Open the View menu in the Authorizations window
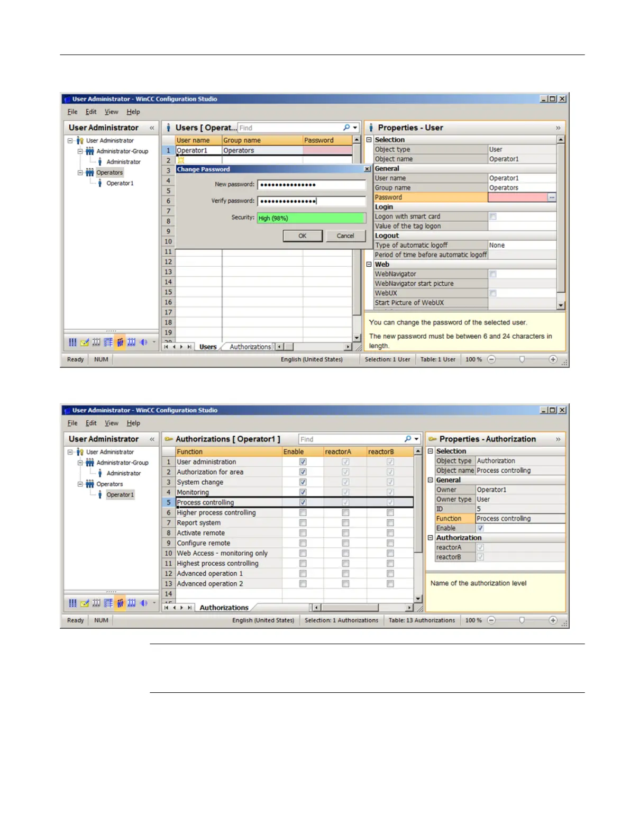The height and width of the screenshot is (840, 630). coord(112,423)
